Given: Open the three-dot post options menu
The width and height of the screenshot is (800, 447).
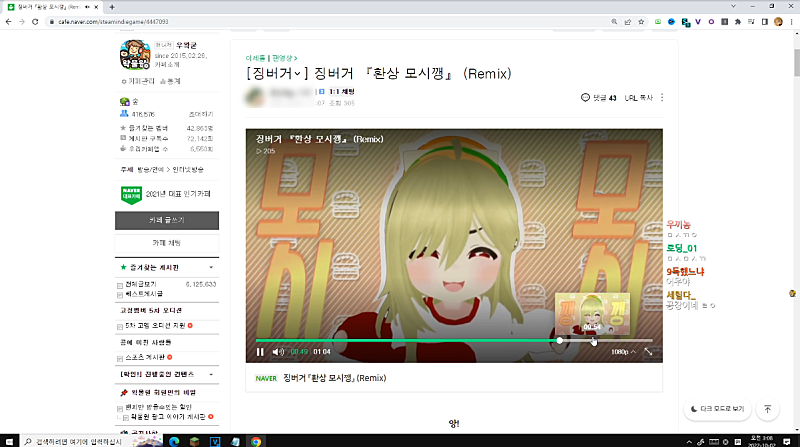Looking at the screenshot, I should tap(662, 97).
